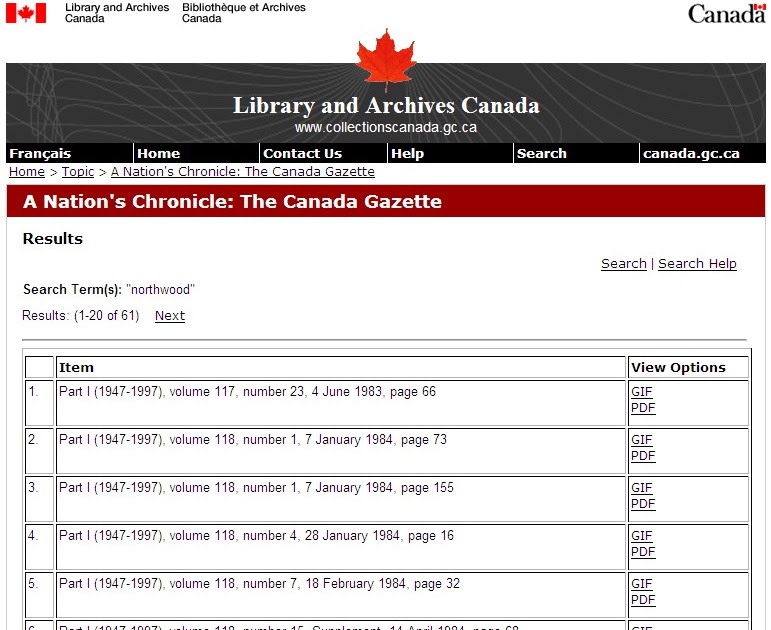The width and height of the screenshot is (771, 630).
Task: Open the GIF for result 1, page 66
Action: point(642,392)
